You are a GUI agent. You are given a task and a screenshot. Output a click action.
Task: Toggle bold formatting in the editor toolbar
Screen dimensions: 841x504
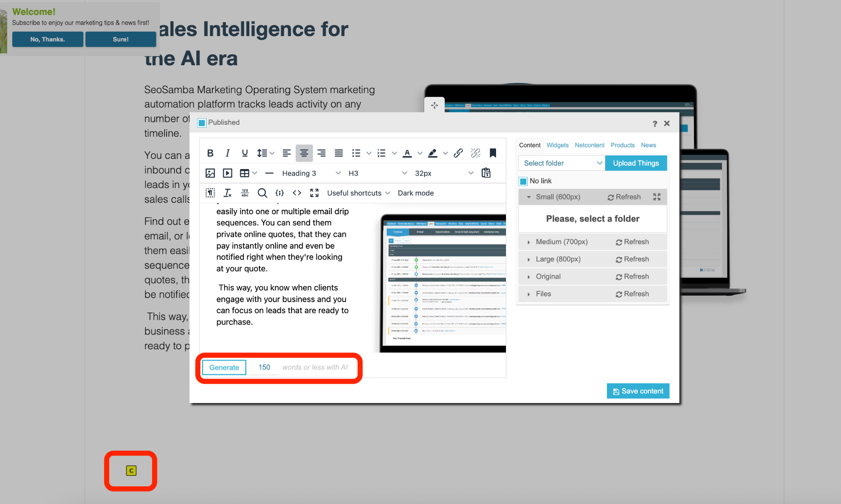pyautogui.click(x=210, y=153)
